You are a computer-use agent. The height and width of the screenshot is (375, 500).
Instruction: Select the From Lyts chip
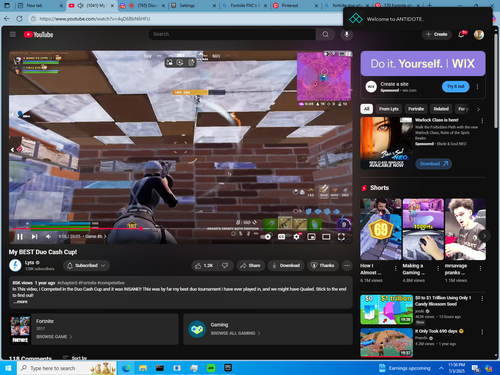(x=389, y=109)
